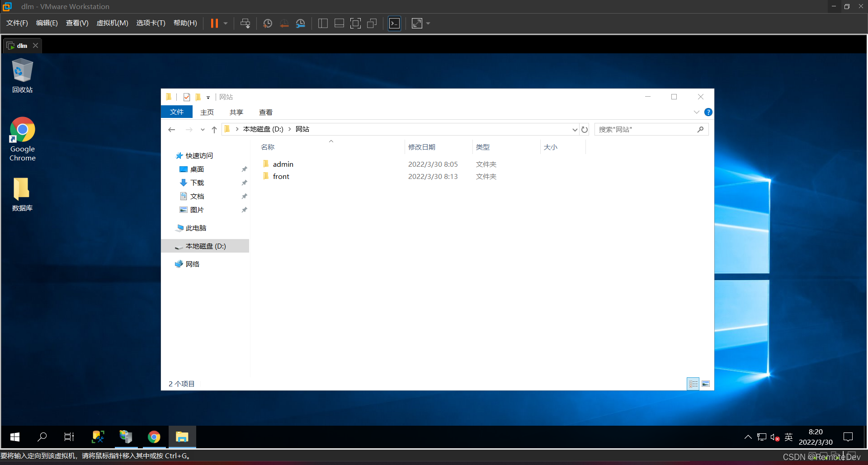The height and width of the screenshot is (465, 868).
Task: Open the snapshot manager
Action: click(x=300, y=23)
